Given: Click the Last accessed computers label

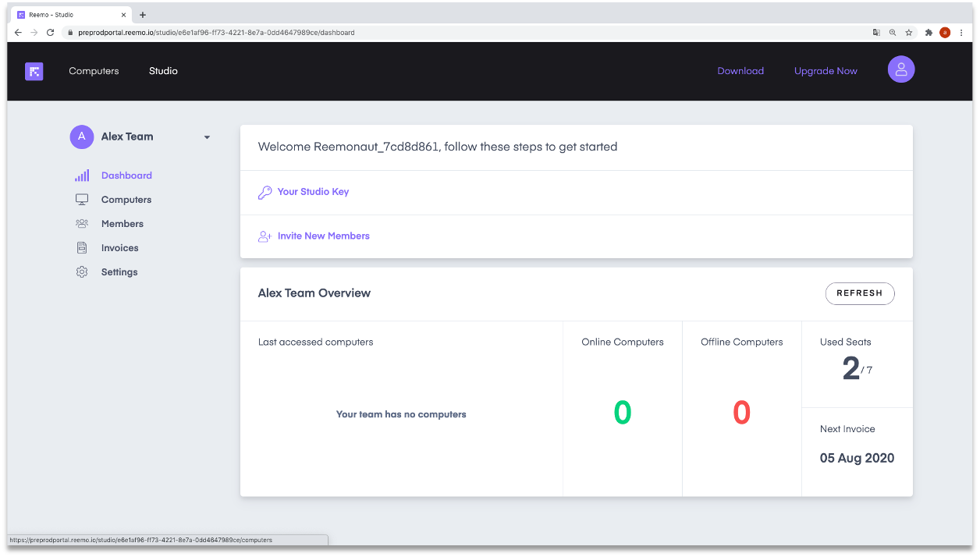Looking at the screenshot, I should coord(316,342).
